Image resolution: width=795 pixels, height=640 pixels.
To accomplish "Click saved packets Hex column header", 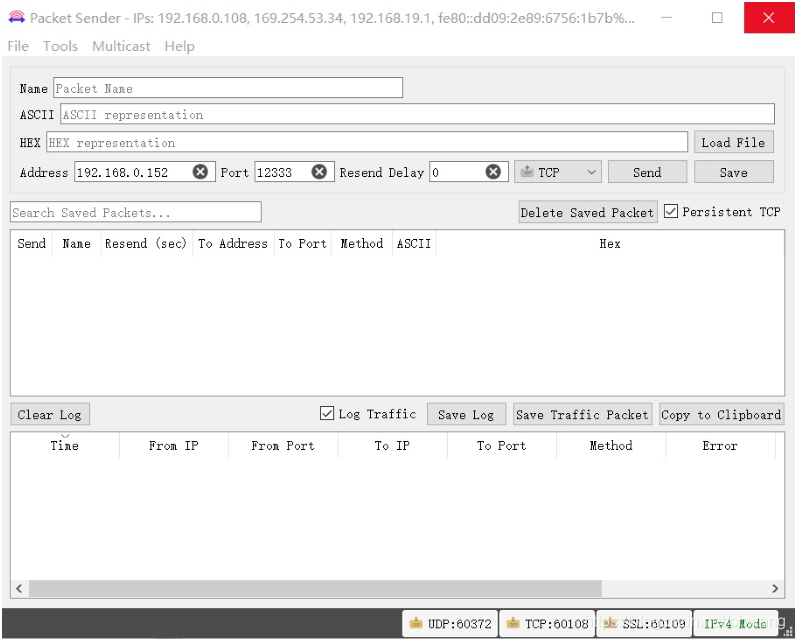I will pyautogui.click(x=610, y=243).
